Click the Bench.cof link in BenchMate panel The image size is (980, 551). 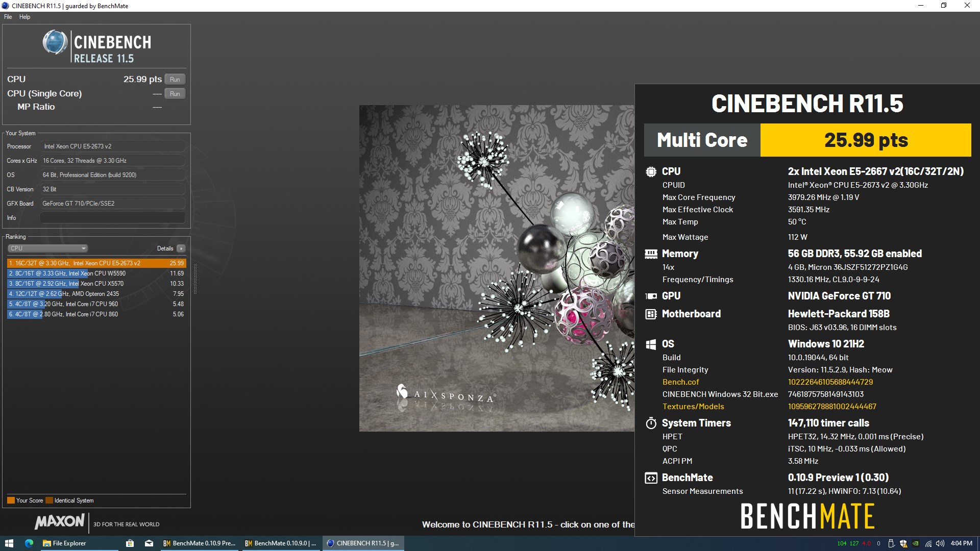(680, 382)
